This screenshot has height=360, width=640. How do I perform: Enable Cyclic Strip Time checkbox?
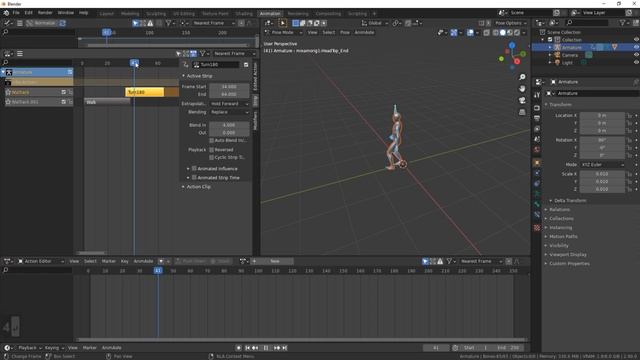point(211,157)
